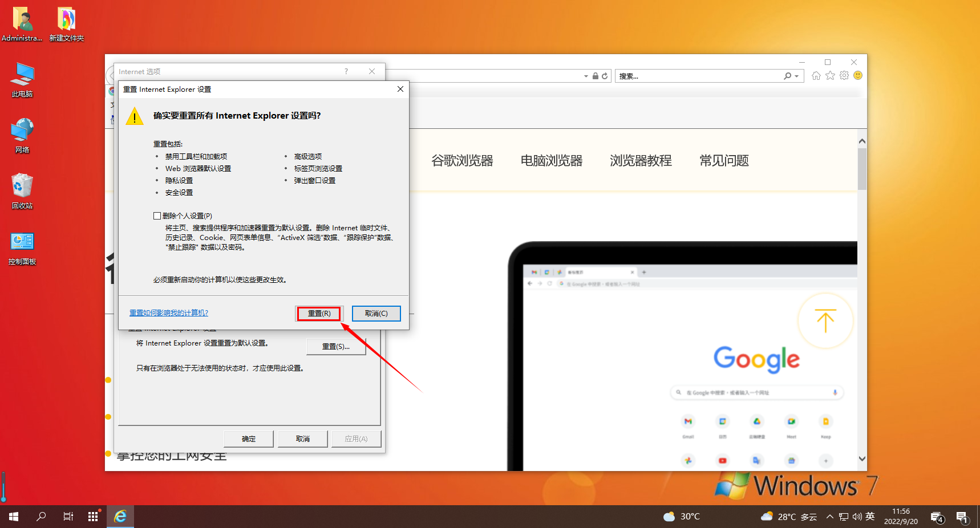
Task: Click the smiley feedback icon
Action: [858, 75]
